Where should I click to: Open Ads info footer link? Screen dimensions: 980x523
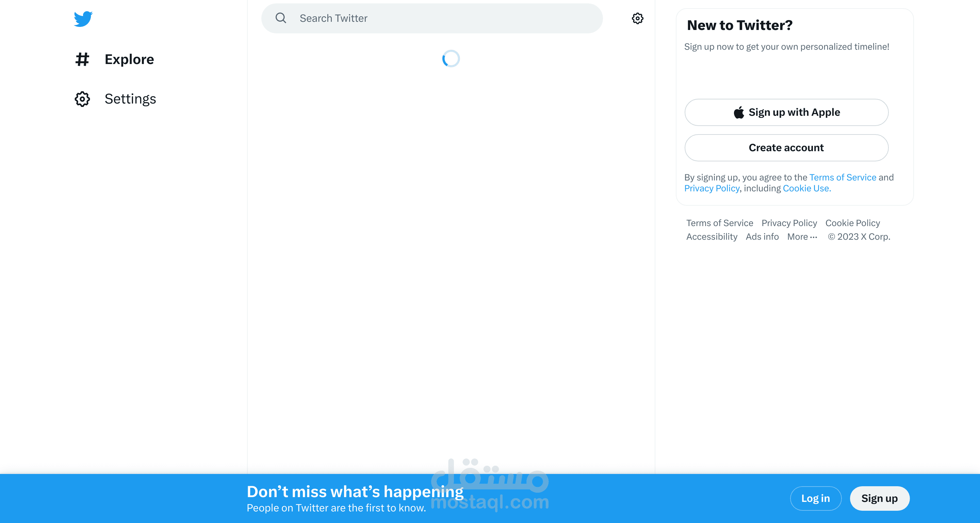point(762,237)
